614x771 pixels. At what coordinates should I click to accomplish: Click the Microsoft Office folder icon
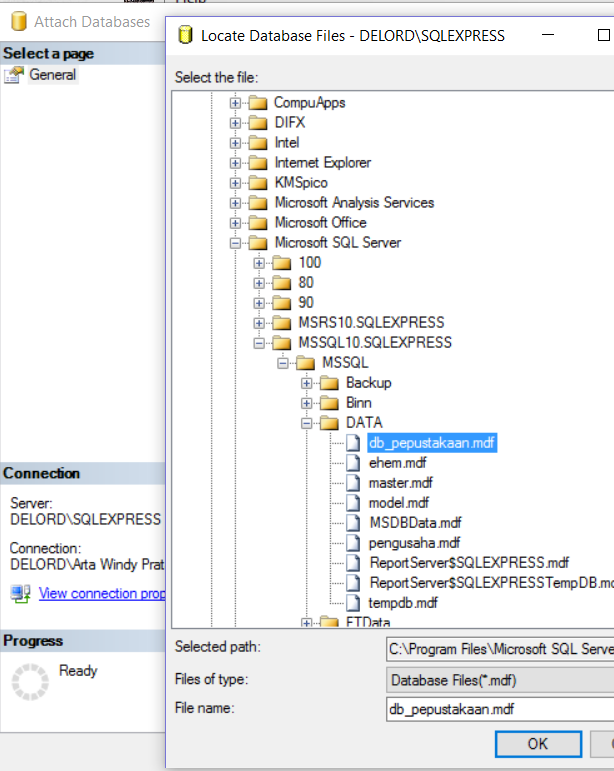point(258,223)
